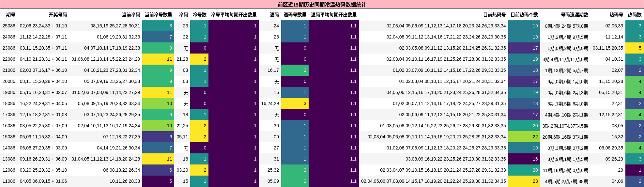This screenshot has height=187, width=644.
Task: Select the '号码遗漏期数' column header
Action: [575, 15]
